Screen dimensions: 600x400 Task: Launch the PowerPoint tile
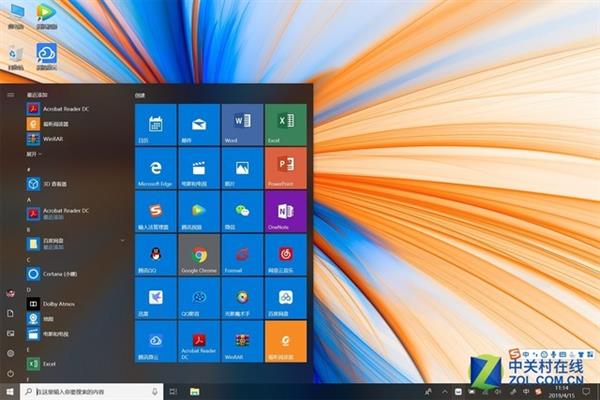[286, 168]
